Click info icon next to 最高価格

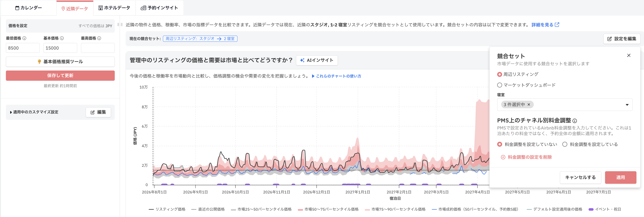coord(99,38)
